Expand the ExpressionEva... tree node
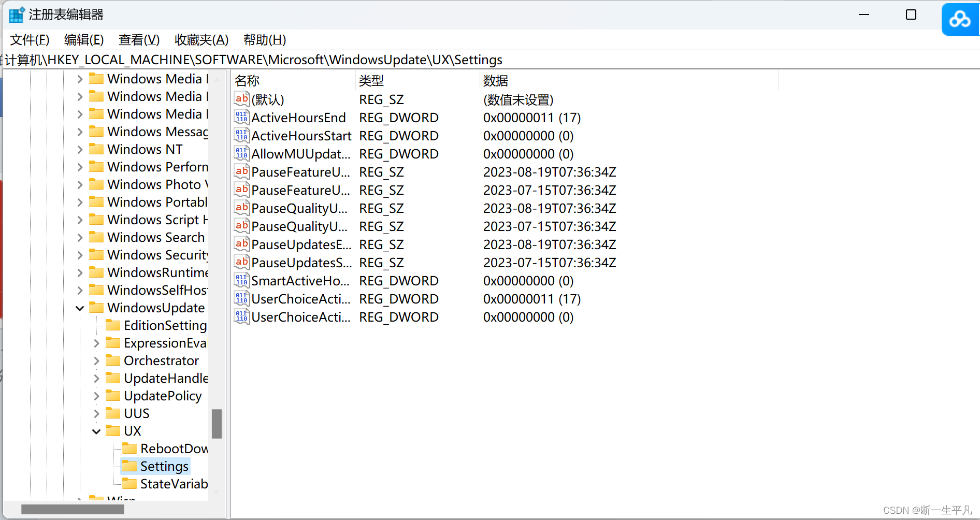Viewport: 980px width, 520px height. tap(96, 343)
